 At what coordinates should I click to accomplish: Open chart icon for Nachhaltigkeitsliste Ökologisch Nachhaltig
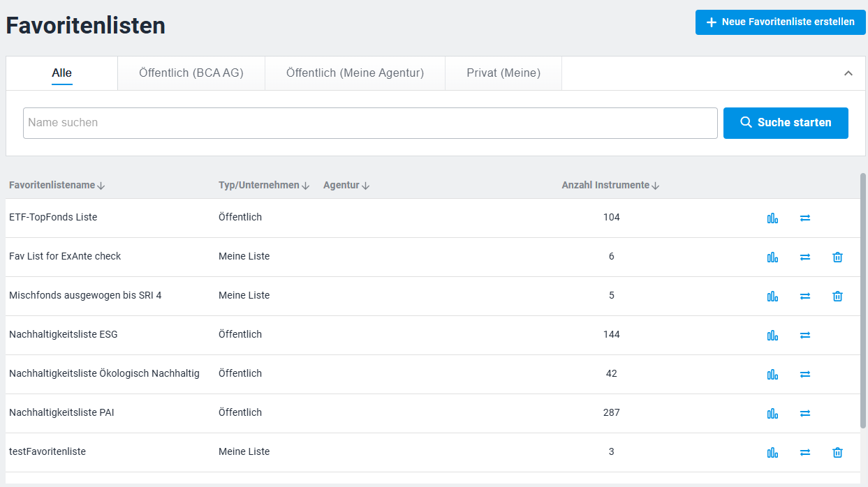pyautogui.click(x=772, y=374)
